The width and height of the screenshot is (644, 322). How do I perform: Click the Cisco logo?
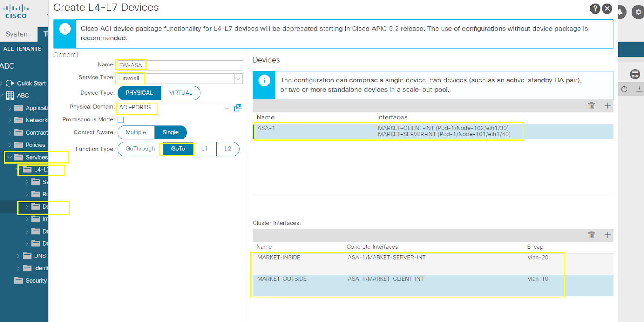(16, 12)
